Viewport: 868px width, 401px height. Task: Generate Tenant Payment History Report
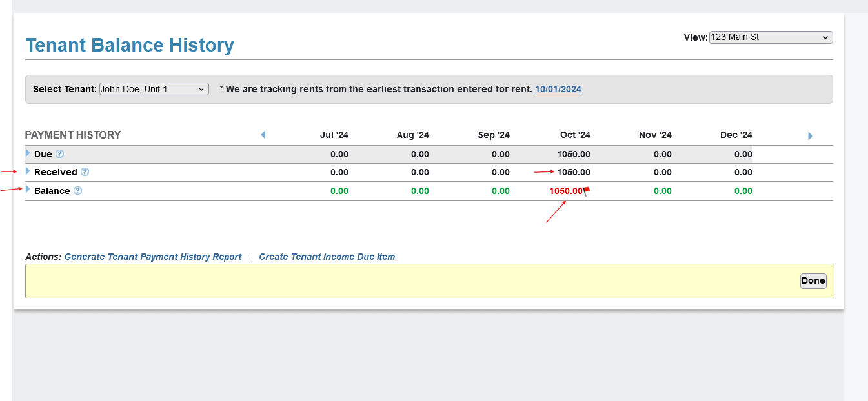[x=153, y=257]
